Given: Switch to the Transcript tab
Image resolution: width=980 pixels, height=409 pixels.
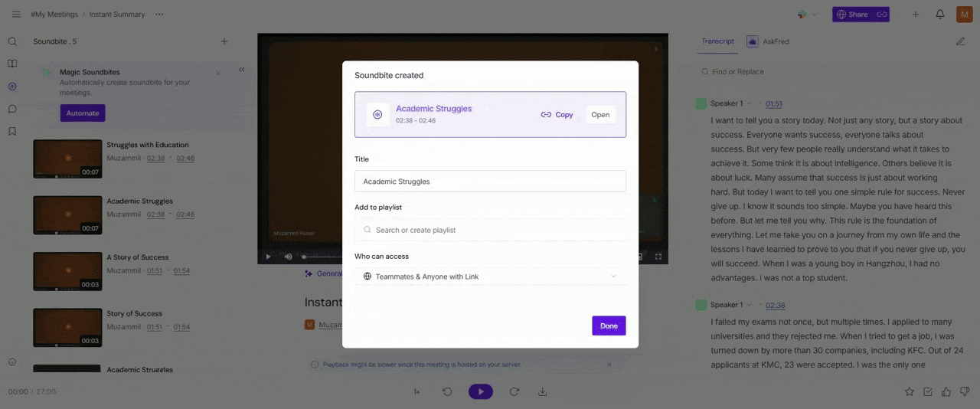Looking at the screenshot, I should point(717,41).
